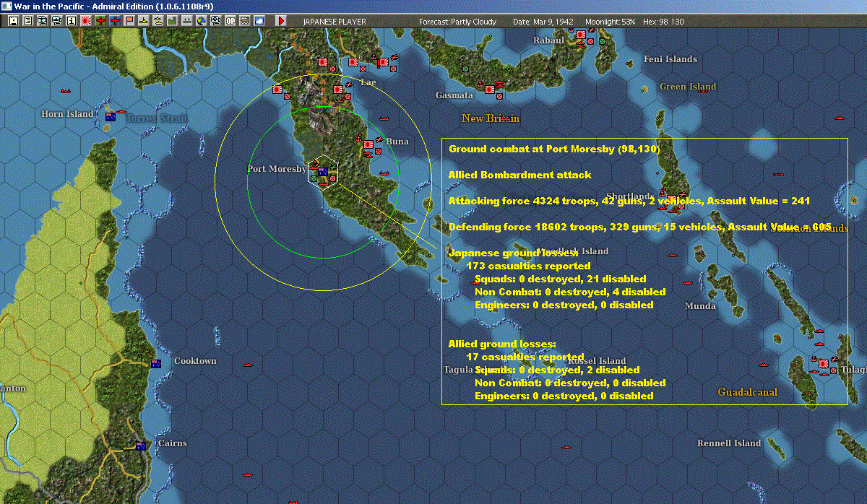Click the 'JAPANESE PLAYER' label

(x=335, y=22)
